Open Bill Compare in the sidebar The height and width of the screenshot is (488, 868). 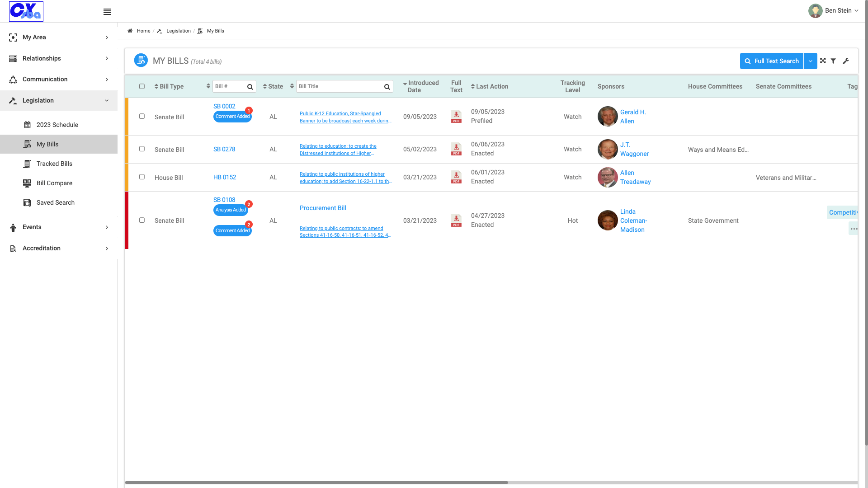[x=59, y=183]
